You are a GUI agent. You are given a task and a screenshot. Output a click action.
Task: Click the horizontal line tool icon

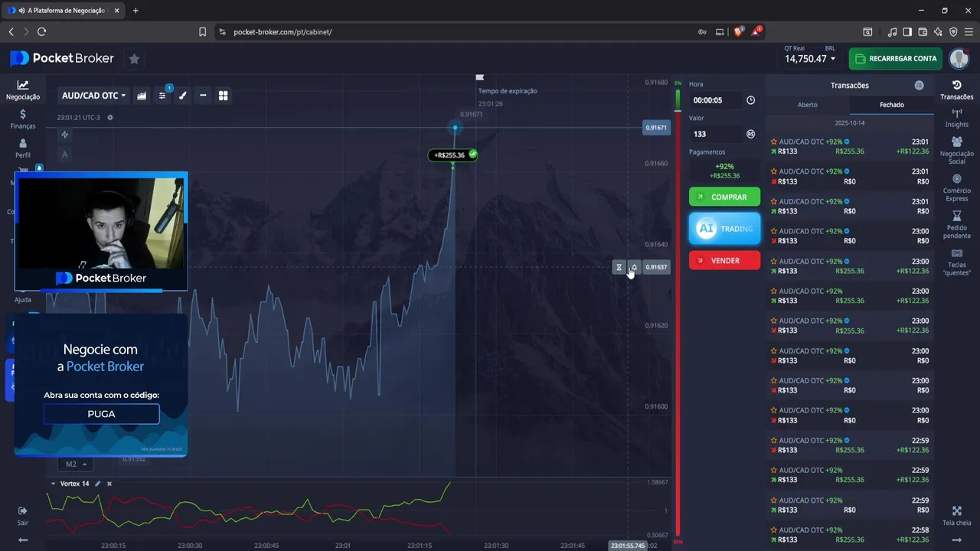(203, 96)
